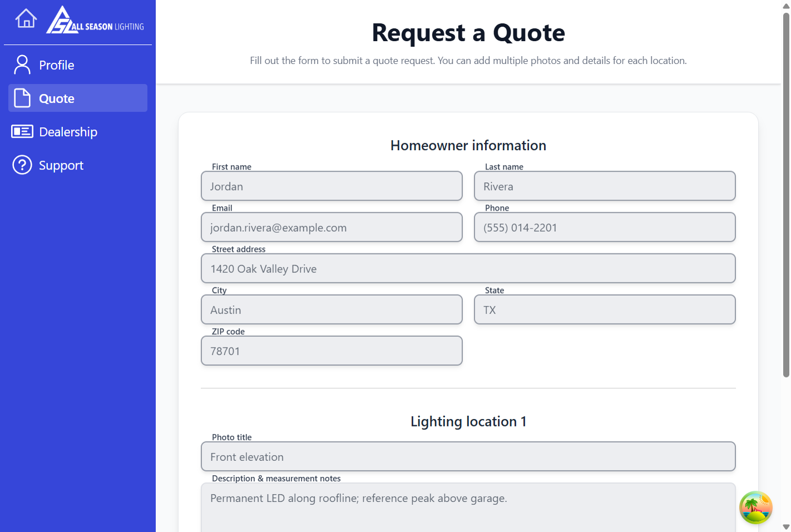The image size is (791, 532).
Task: Edit the State field
Action: point(605,309)
